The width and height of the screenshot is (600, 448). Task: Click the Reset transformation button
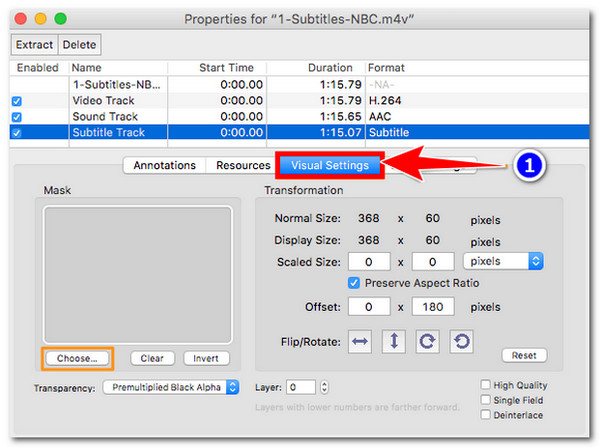pos(524,355)
